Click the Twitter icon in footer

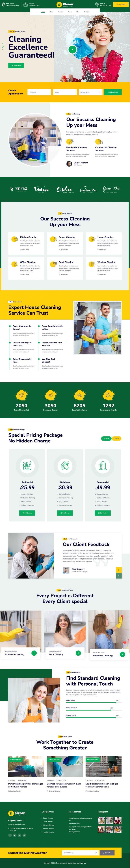pos(15,835)
